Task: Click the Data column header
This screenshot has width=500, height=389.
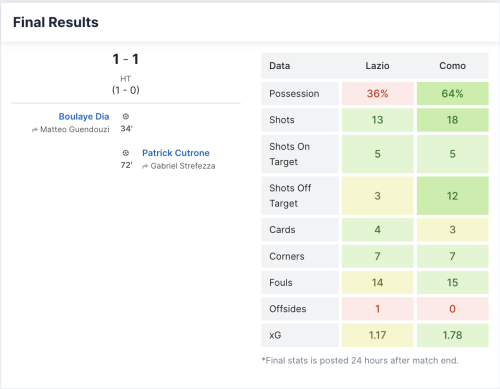Action: coord(280,66)
